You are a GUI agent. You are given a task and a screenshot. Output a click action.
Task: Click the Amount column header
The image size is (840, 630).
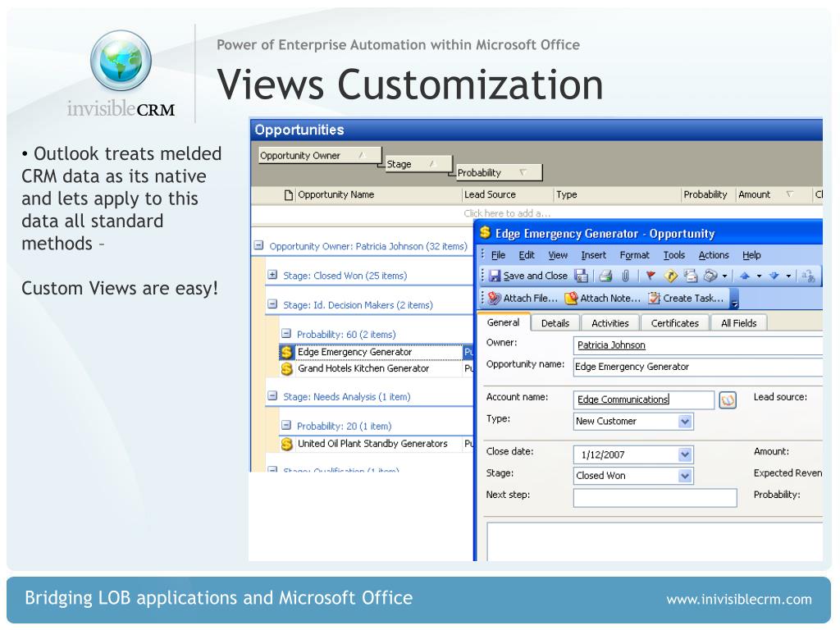click(774, 194)
